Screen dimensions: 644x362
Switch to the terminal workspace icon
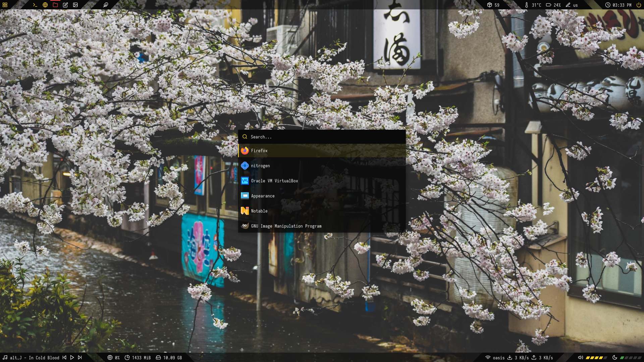point(35,5)
